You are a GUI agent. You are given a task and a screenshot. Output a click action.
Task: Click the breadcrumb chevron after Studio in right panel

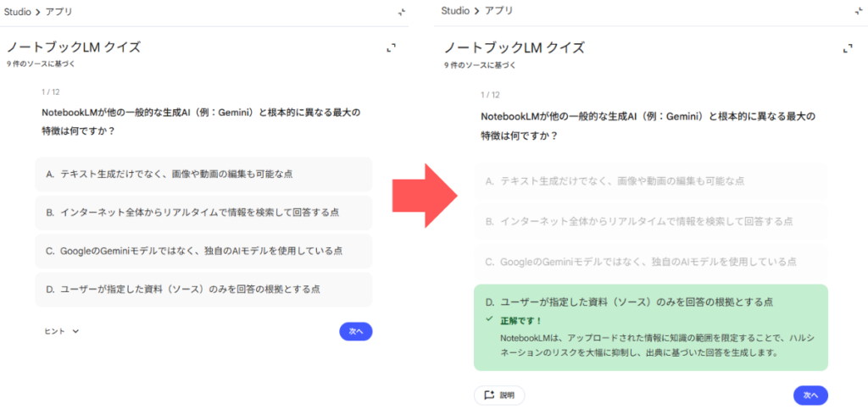tap(476, 11)
